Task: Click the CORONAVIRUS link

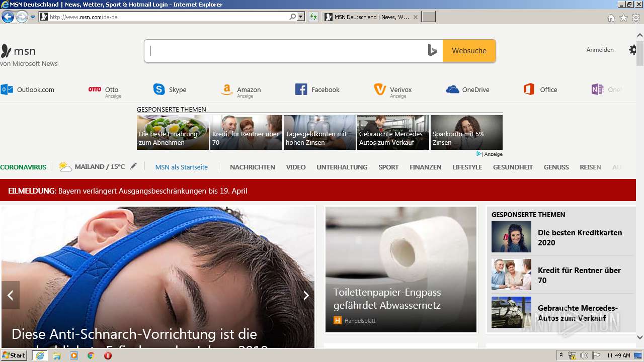Action: tap(23, 167)
